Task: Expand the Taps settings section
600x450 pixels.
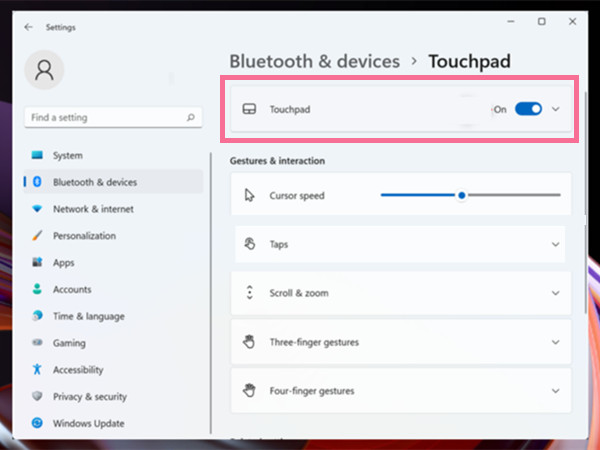Action: (556, 244)
